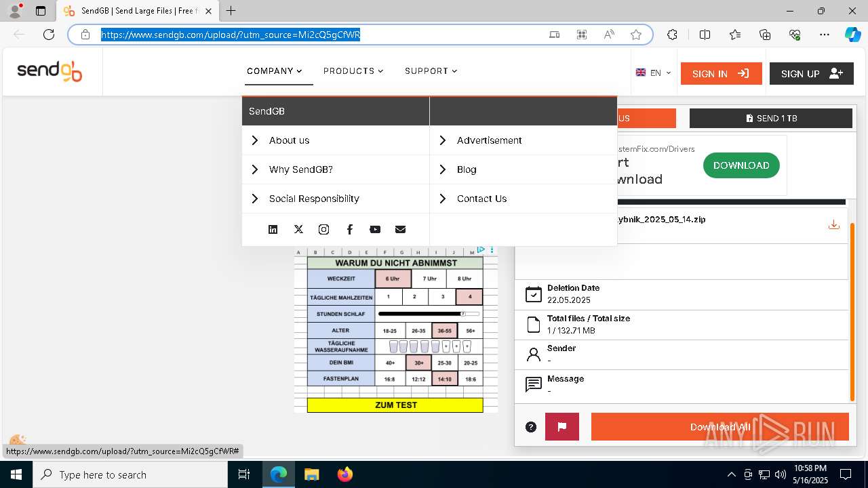The image size is (868, 488).
Task: Open Browser essentials heart icon
Action: point(795,35)
